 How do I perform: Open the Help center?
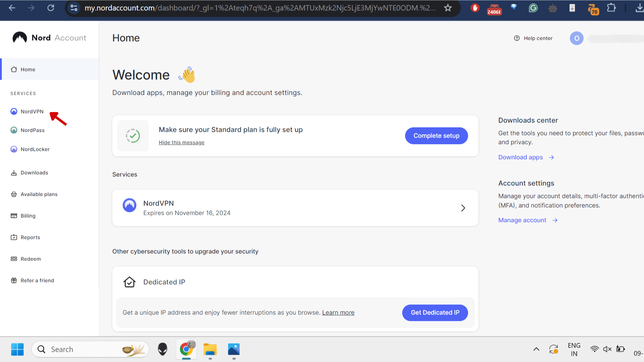pyautogui.click(x=533, y=38)
